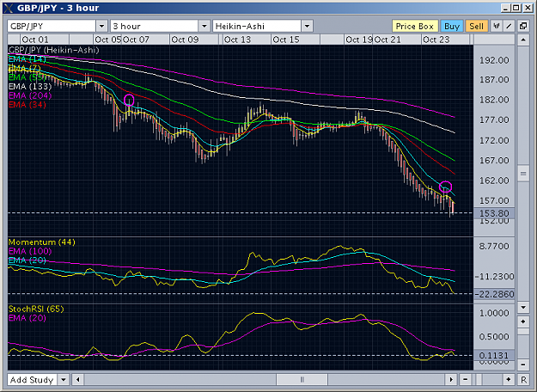Click the Oct 13 date header
Viewport: 537px width, 392px height.
pos(237,40)
